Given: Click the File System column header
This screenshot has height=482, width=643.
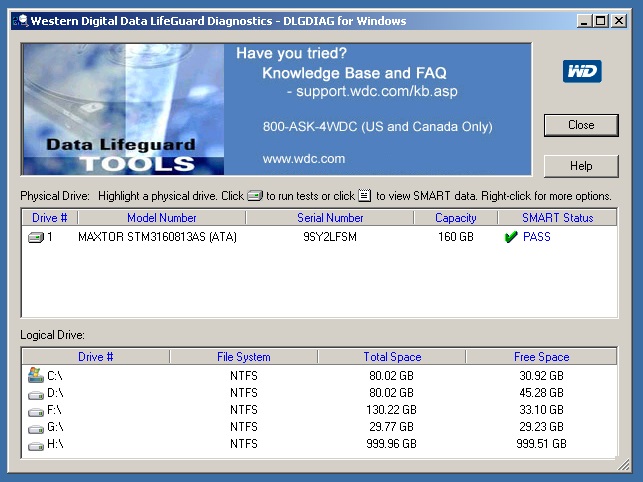Looking at the screenshot, I should 244,357.
